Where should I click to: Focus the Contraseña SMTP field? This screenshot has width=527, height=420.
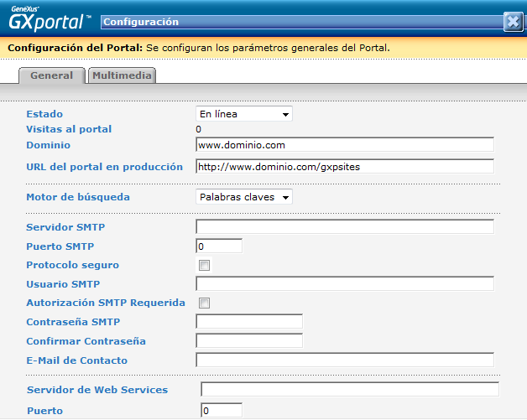tap(248, 322)
